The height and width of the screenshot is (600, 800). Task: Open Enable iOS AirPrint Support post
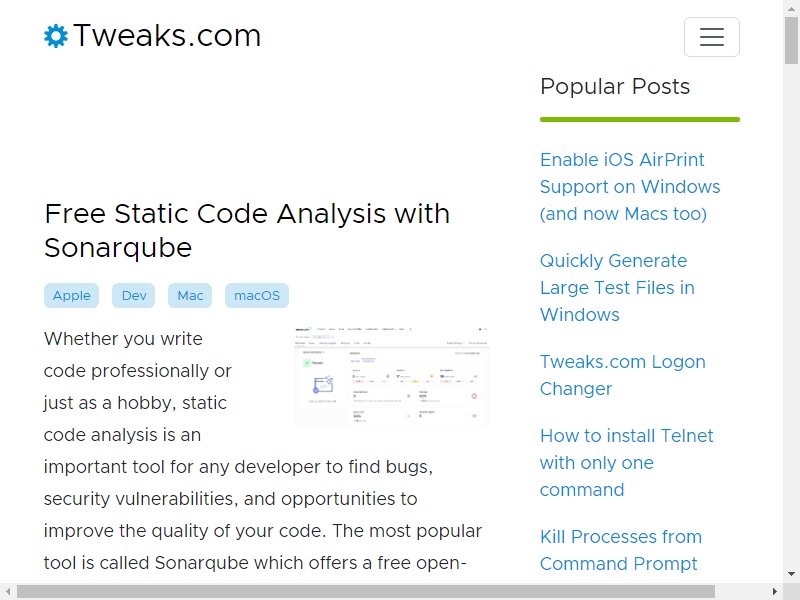click(x=630, y=187)
